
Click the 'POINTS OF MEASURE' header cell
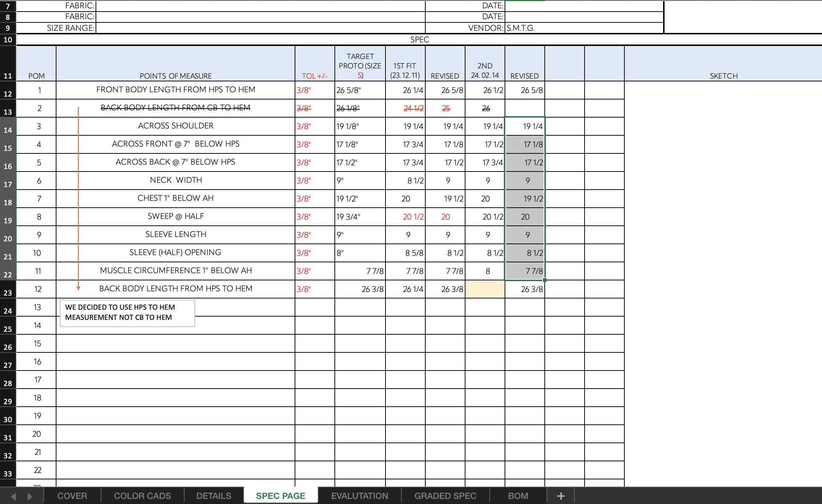pos(176,63)
